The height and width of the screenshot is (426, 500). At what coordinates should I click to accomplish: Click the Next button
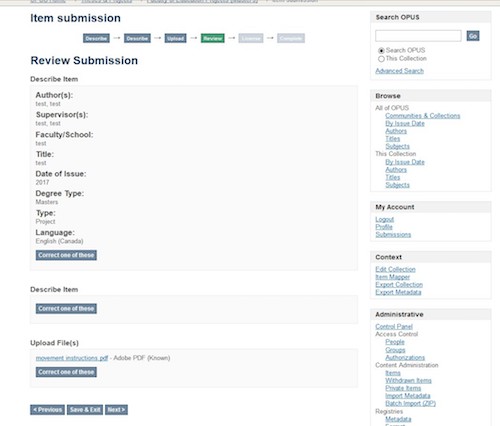point(116,410)
